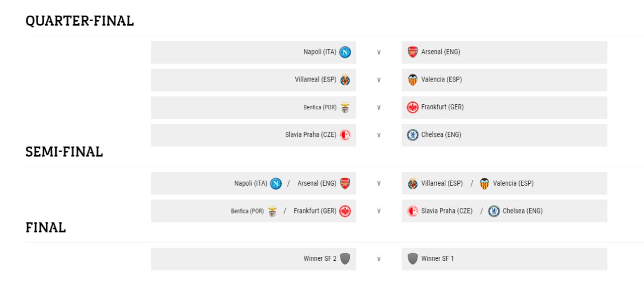Click the Winner SF 1 label
644x293 pixels.
[x=438, y=259]
